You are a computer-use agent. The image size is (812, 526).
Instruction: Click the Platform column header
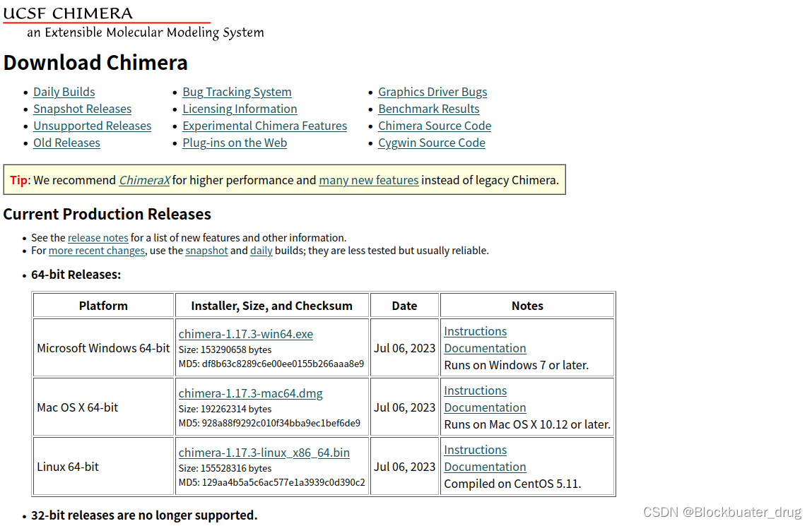(x=104, y=306)
